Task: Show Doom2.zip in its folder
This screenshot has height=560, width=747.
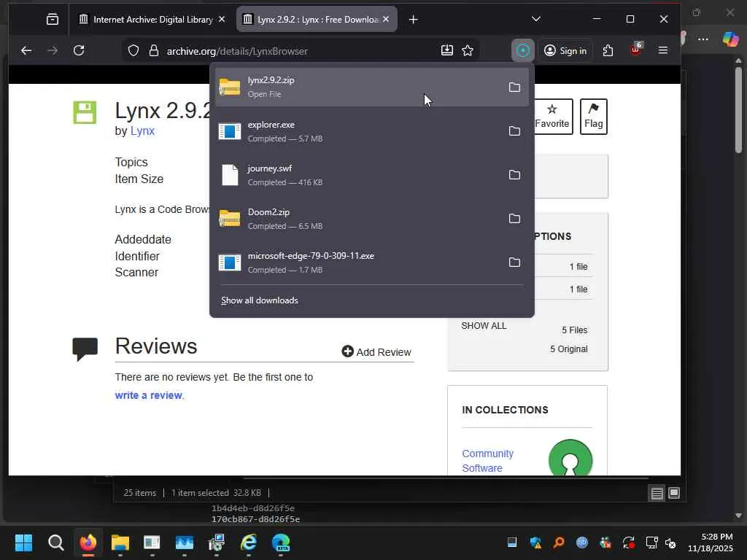Action: coord(514,219)
